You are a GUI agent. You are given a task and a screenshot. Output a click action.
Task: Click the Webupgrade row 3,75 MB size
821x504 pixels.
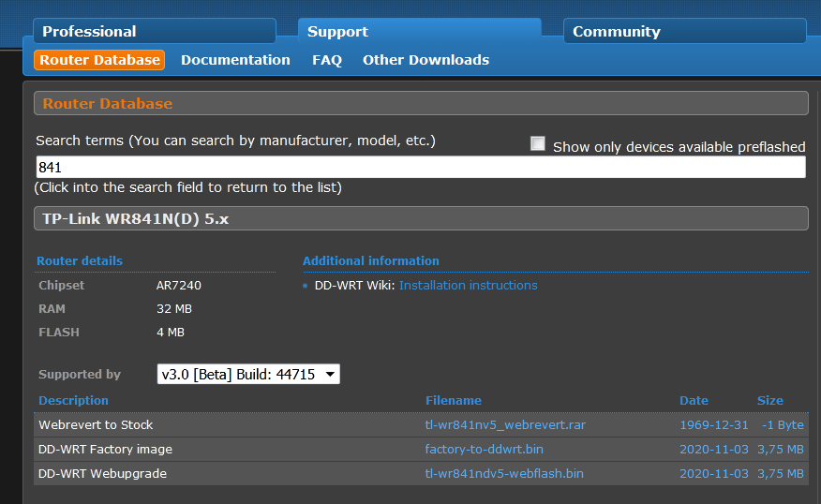(780, 474)
